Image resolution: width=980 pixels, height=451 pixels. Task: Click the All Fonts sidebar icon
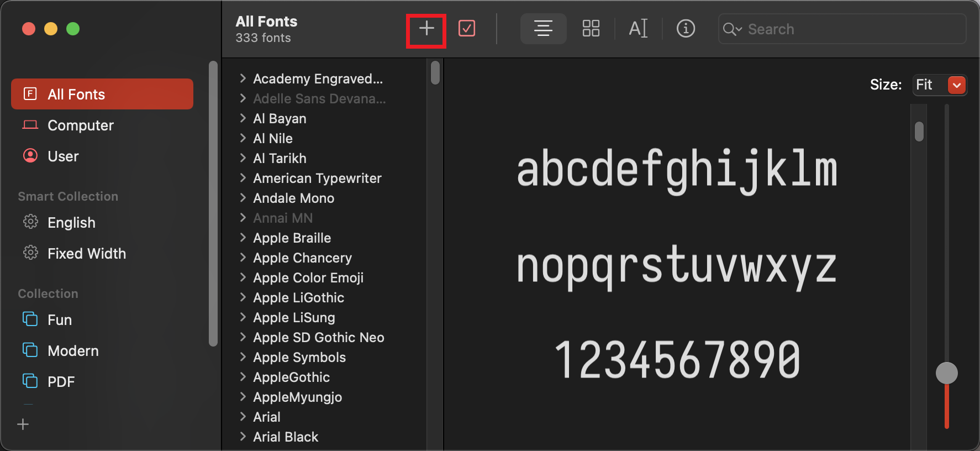point(30,93)
